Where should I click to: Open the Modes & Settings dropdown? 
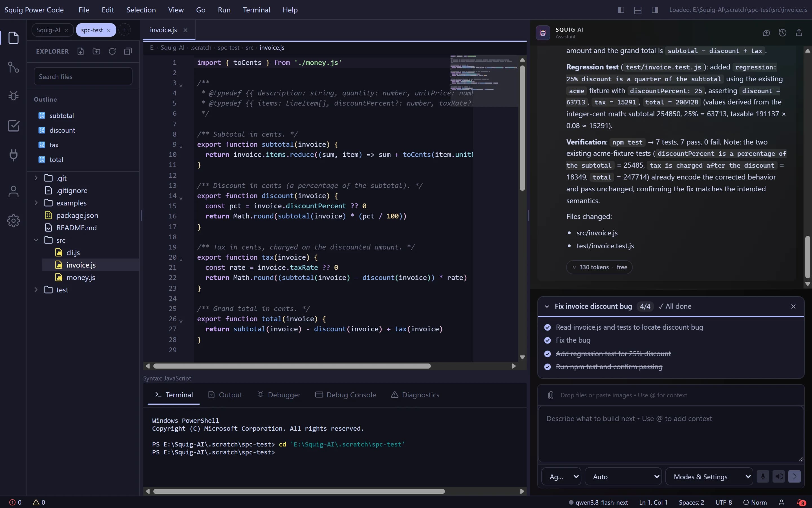[709, 476]
